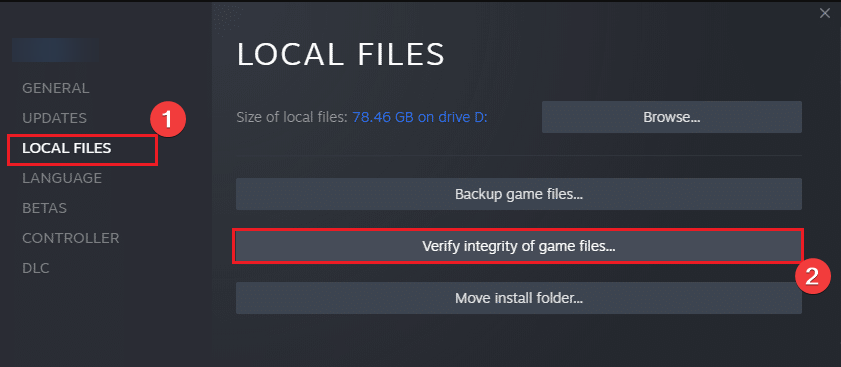Screen dimensions: 841x367
Task: Click the large LOCAL FILES heading
Action: pyautogui.click(x=341, y=54)
